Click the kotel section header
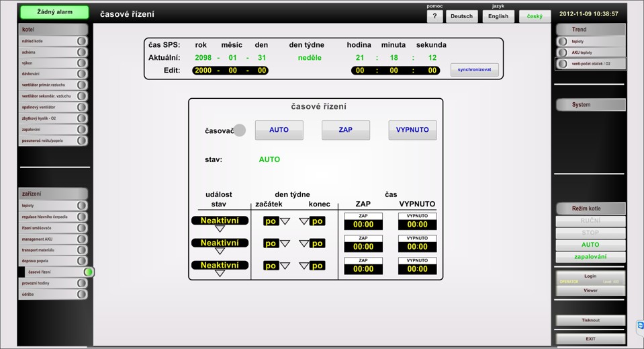 pos(53,29)
